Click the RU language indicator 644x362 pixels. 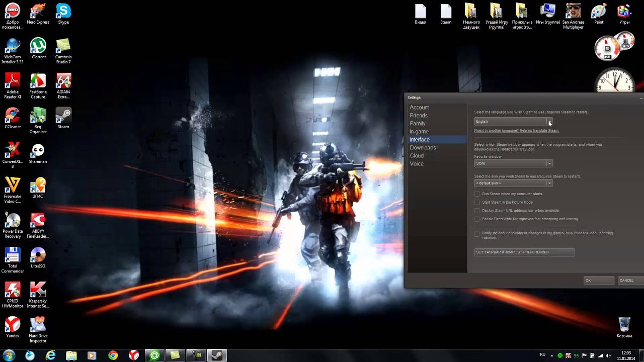click(542, 355)
